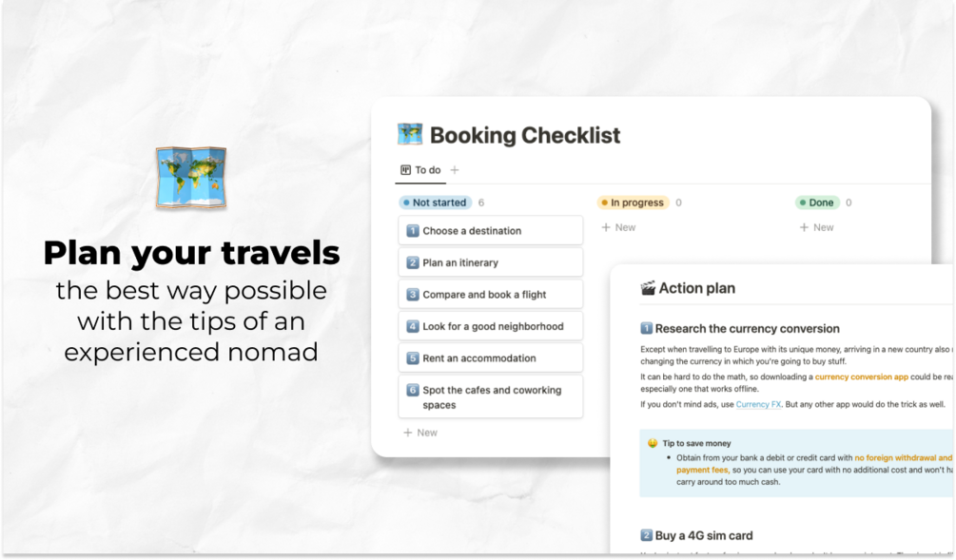
Task: Add a new view with the plus icon
Action: click(455, 170)
